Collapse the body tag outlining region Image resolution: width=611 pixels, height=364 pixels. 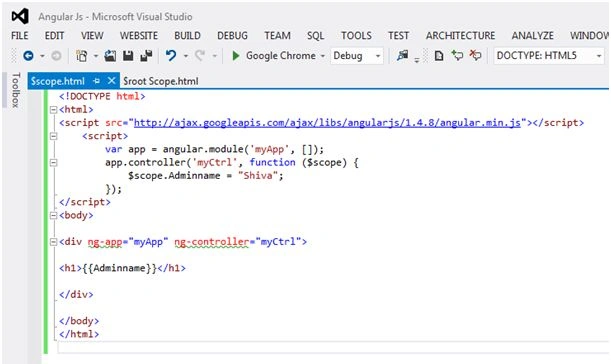pos(53,216)
